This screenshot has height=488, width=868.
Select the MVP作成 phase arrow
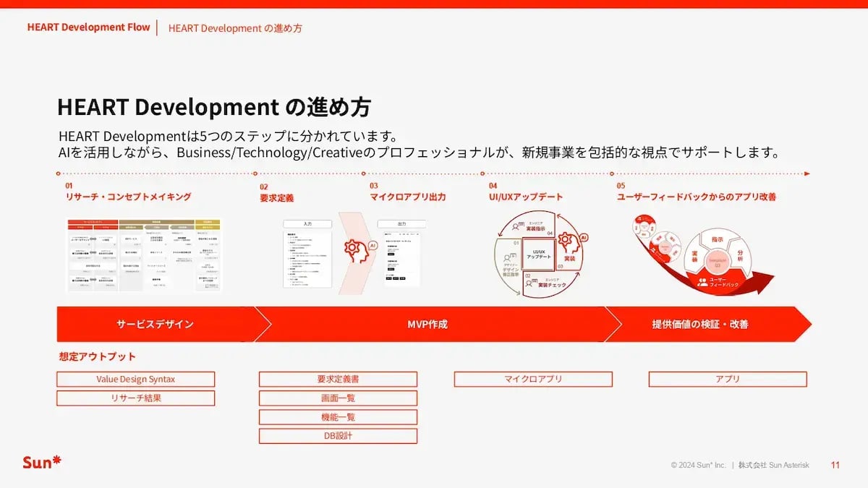427,324
